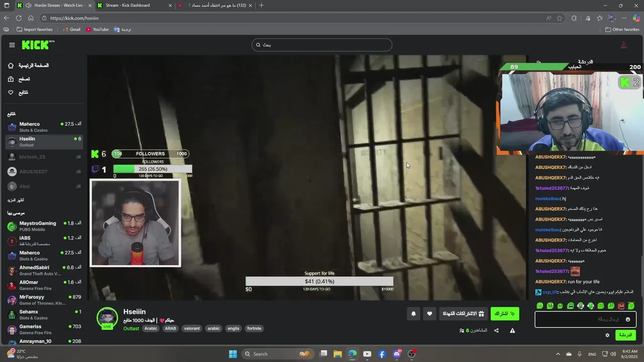Open File Explorer from taskbar
The height and width of the screenshot is (362, 644).
pos(338,354)
